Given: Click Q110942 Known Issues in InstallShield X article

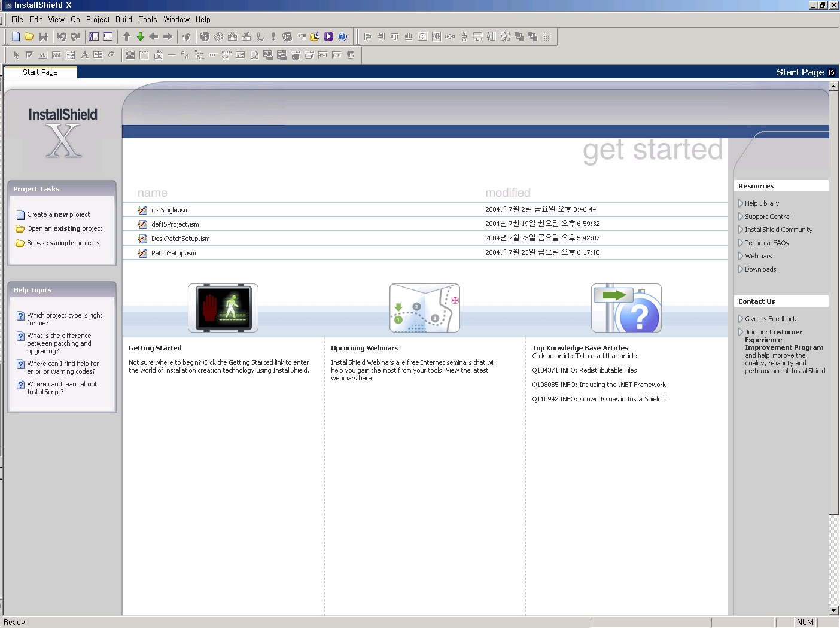Looking at the screenshot, I should point(599,399).
